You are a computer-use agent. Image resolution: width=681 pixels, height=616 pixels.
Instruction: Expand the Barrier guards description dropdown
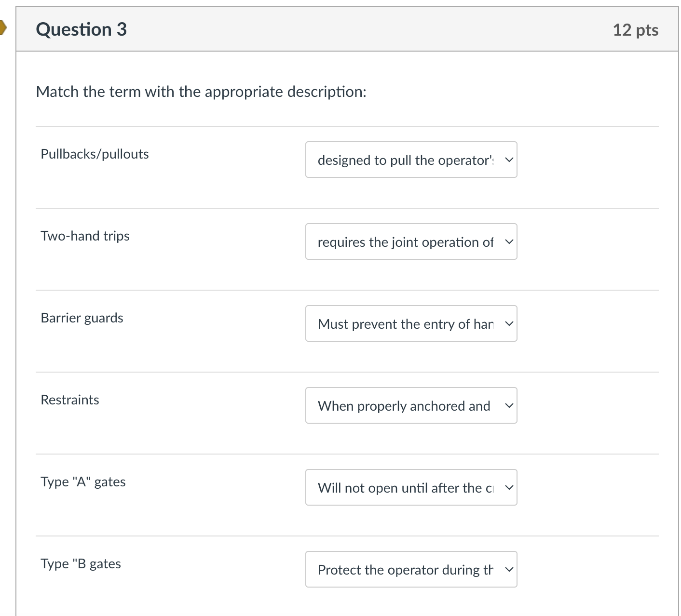pyautogui.click(x=410, y=323)
